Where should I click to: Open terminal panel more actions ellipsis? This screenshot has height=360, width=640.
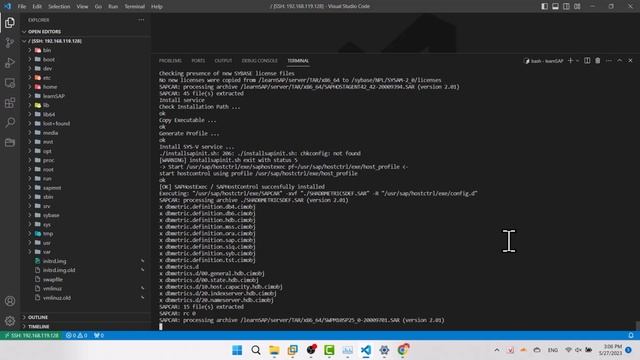point(609,60)
